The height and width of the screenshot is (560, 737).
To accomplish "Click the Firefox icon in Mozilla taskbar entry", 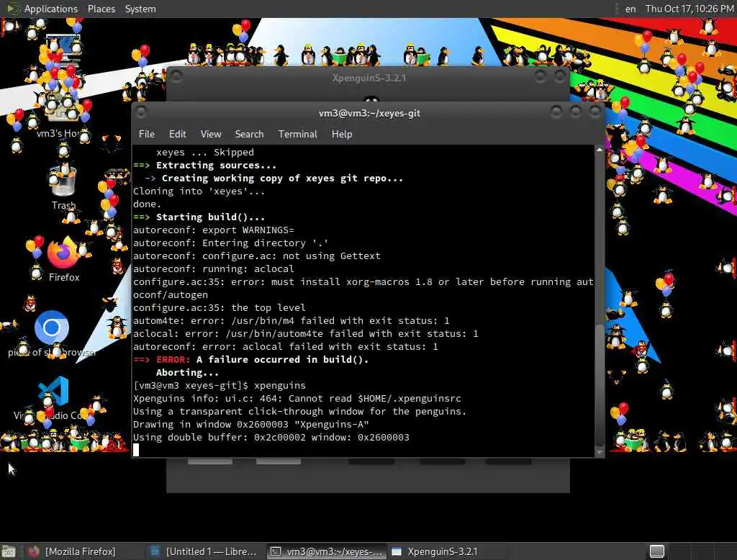I will (34, 551).
